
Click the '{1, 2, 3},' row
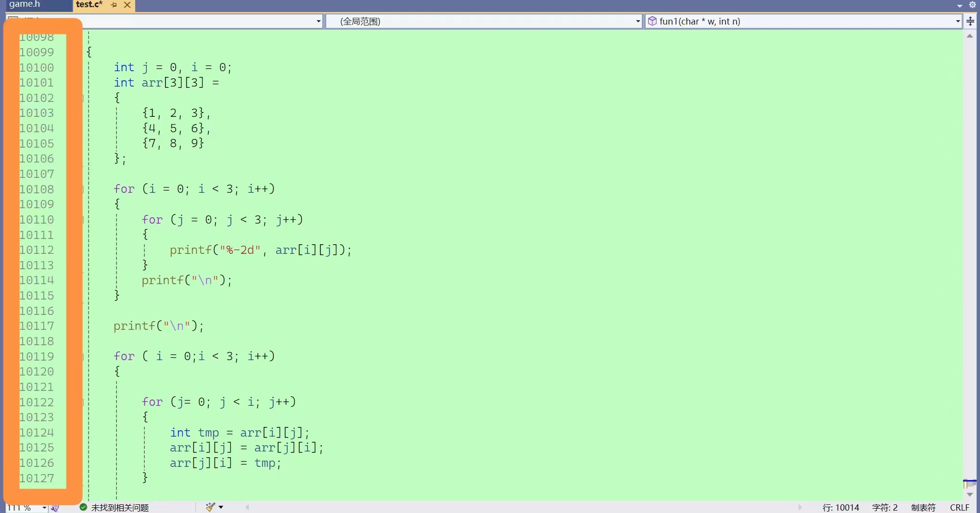pos(176,113)
